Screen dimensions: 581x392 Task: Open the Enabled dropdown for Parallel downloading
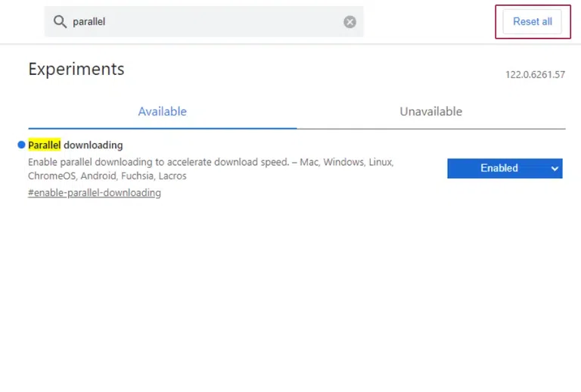tap(505, 168)
